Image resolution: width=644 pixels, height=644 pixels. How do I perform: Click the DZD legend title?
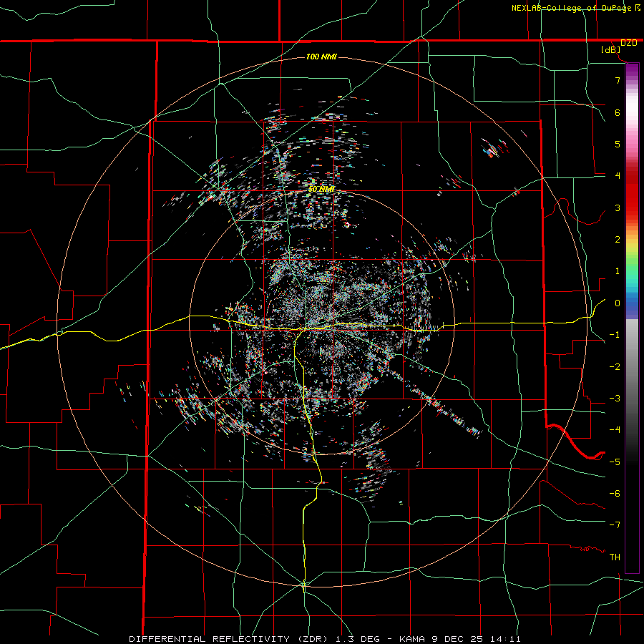(629, 43)
